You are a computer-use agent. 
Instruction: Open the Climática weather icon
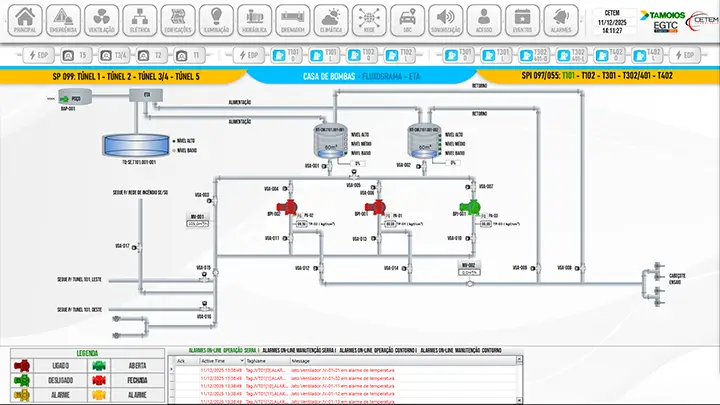331,19
